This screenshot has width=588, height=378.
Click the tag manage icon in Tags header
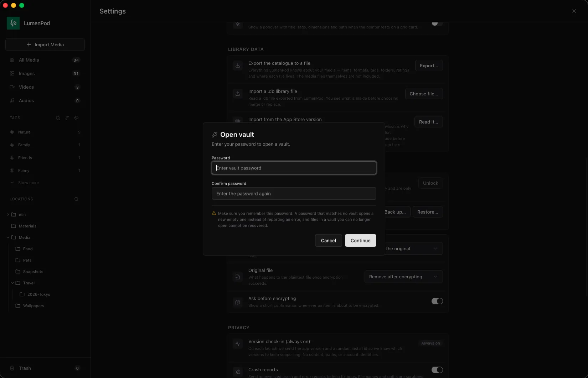[x=76, y=118]
